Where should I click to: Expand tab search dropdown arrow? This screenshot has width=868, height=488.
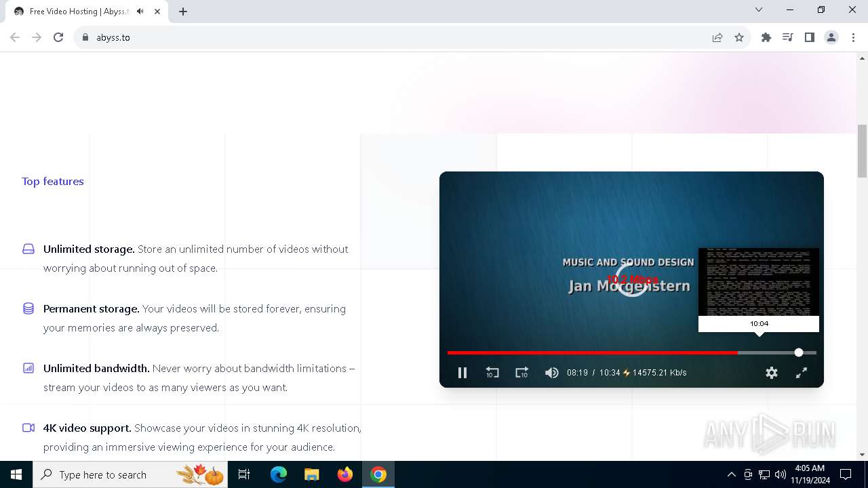coord(759,10)
